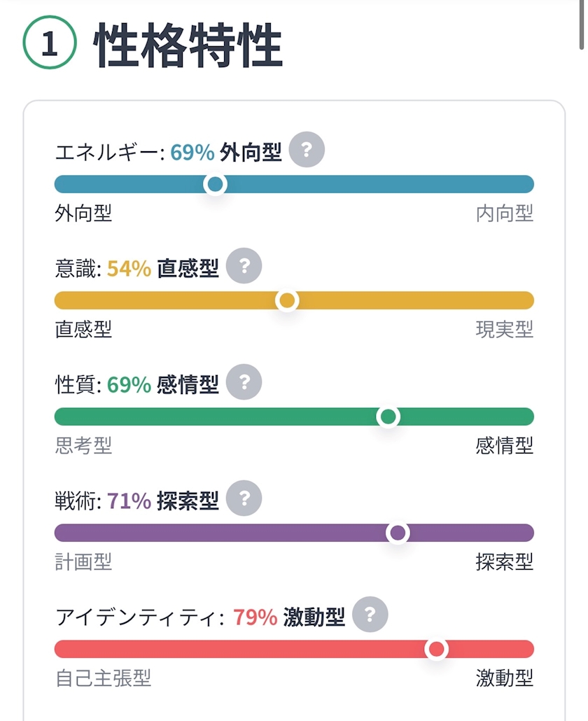Click the purple 戦術 slider handle

coord(398,533)
